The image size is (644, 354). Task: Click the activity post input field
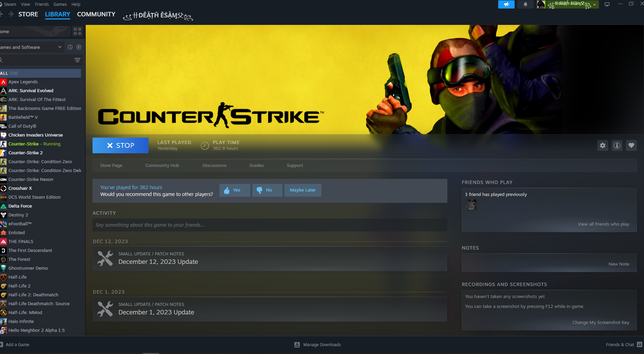click(x=269, y=225)
